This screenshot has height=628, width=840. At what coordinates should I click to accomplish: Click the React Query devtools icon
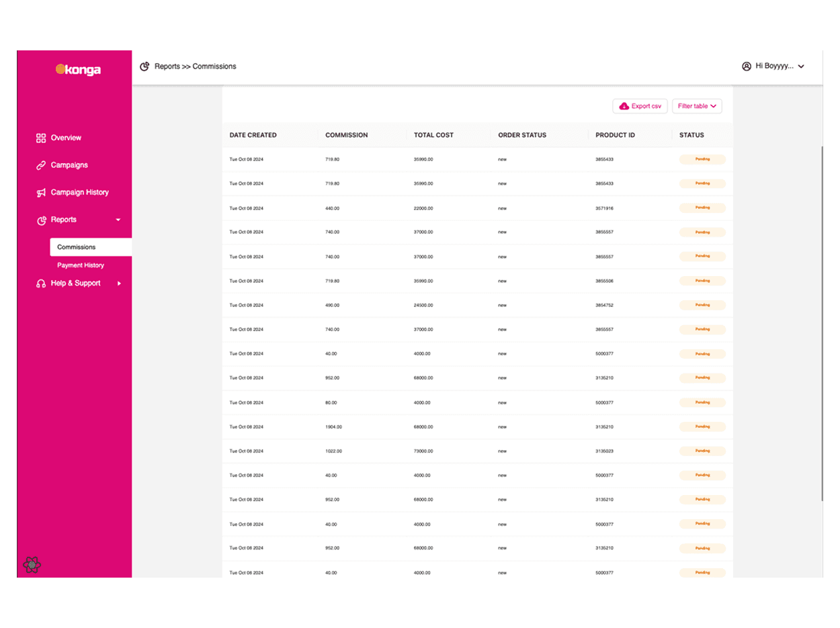[x=32, y=565]
